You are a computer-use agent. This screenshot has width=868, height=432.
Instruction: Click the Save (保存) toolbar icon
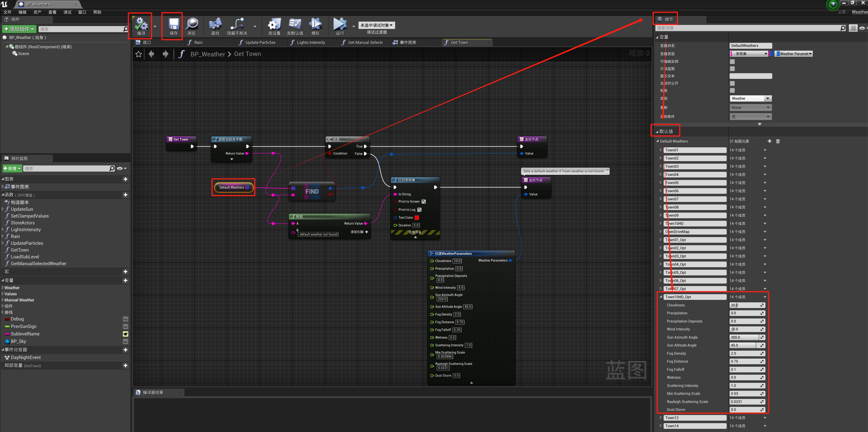point(174,24)
